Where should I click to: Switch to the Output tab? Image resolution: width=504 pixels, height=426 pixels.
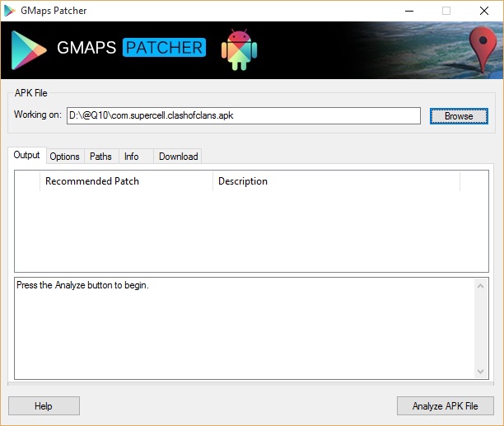click(x=26, y=156)
